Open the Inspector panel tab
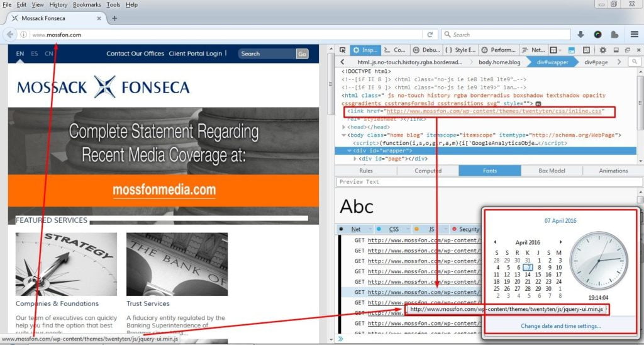Screen dimensions: 644x345 pyautogui.click(x=365, y=50)
